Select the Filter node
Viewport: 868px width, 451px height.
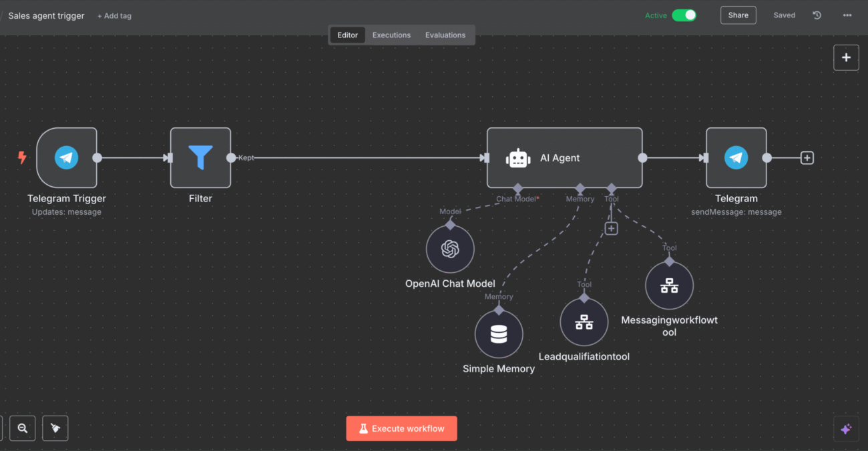click(200, 157)
